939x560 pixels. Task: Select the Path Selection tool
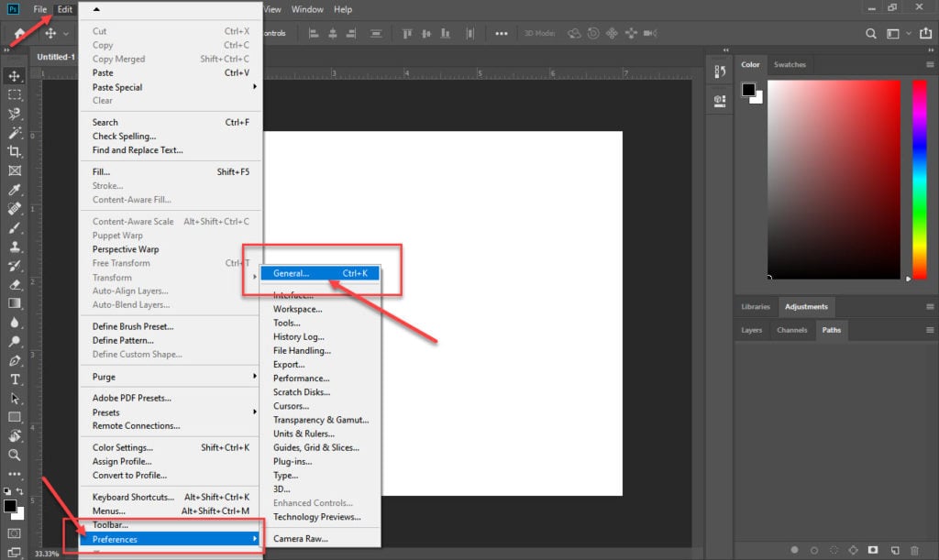[15, 399]
